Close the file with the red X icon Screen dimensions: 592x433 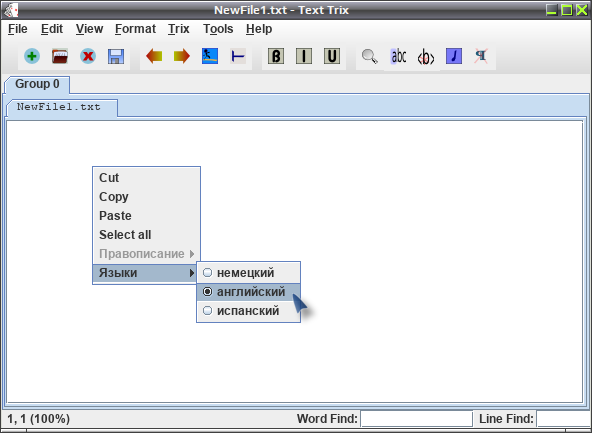click(x=88, y=57)
